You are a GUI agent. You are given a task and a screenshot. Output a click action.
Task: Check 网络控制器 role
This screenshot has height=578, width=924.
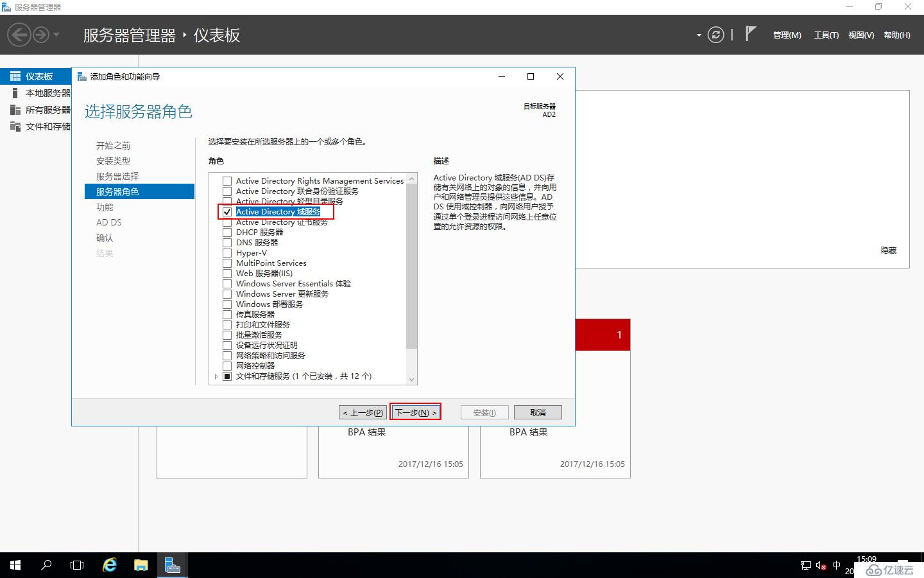(227, 366)
